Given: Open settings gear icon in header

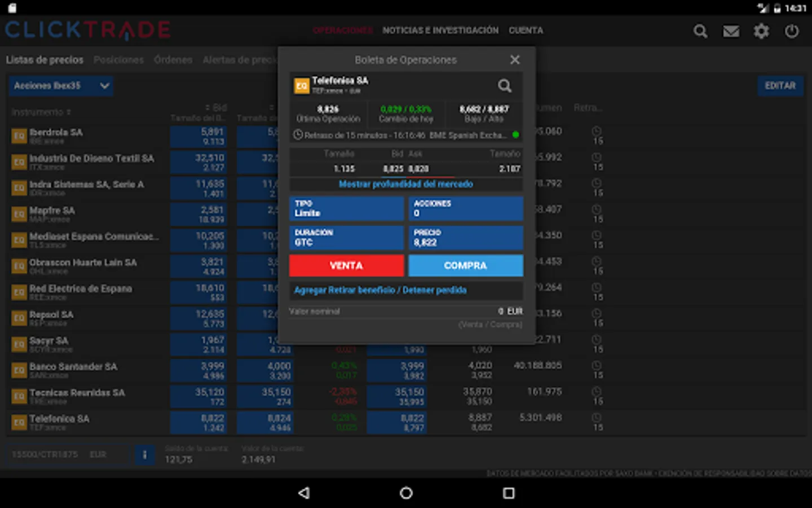Looking at the screenshot, I should point(761,31).
